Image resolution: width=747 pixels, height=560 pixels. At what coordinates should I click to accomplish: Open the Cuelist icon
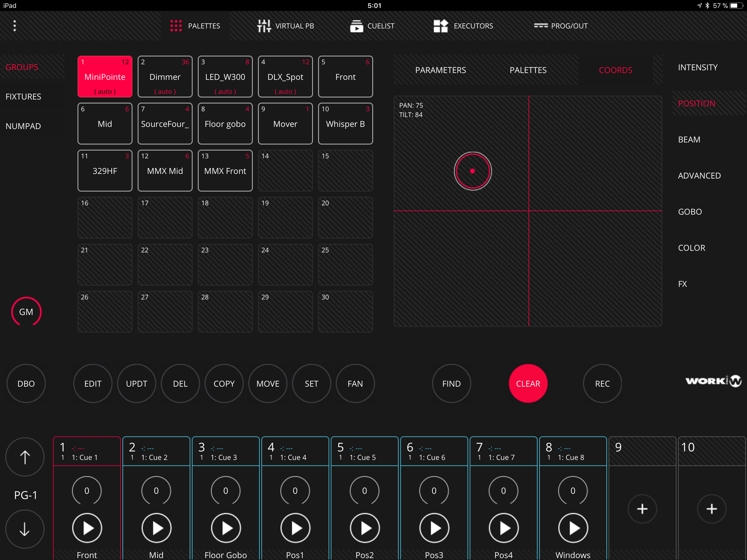pyautogui.click(x=356, y=26)
